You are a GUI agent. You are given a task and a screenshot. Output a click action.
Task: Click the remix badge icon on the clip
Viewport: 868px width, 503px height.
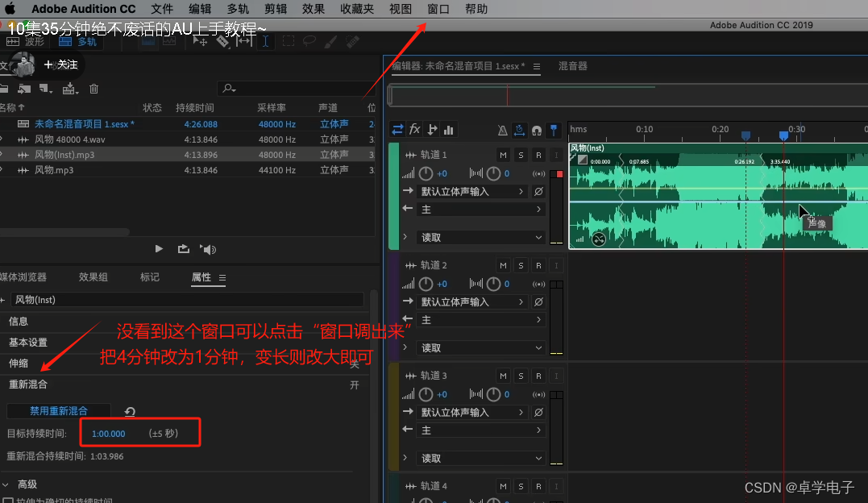598,239
